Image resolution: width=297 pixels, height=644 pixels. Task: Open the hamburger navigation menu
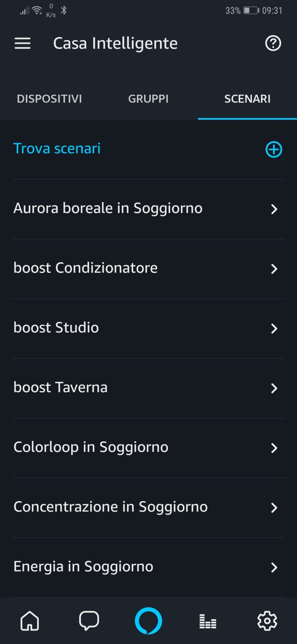(22, 43)
